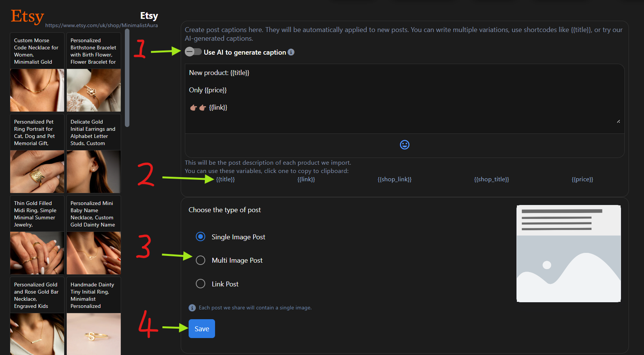Click the Custom Morse Code Necklace title
644x355 pixels.
[x=36, y=51]
